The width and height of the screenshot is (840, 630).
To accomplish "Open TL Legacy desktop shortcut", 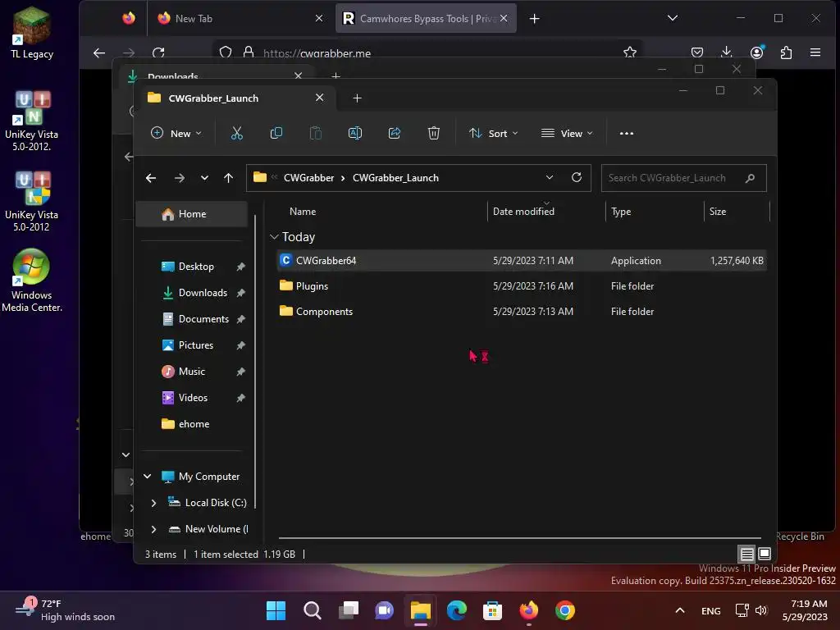I will tap(32, 32).
